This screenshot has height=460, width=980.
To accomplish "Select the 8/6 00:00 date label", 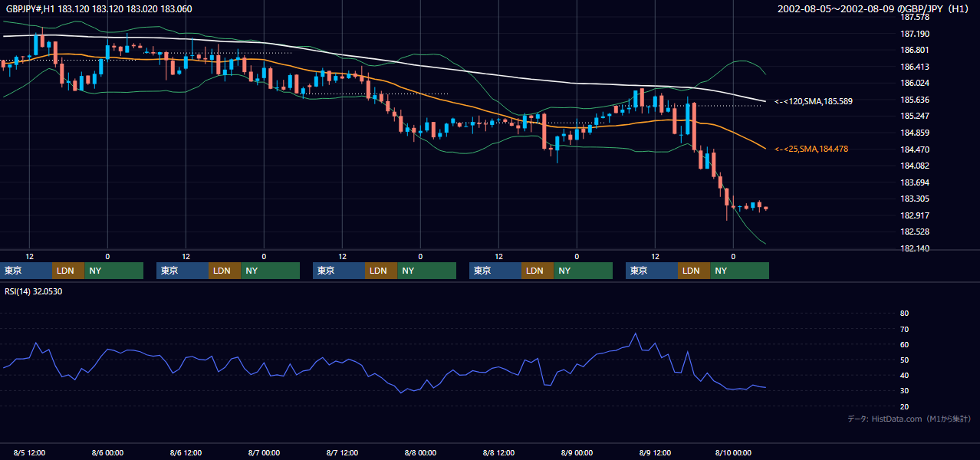I will coord(107,452).
